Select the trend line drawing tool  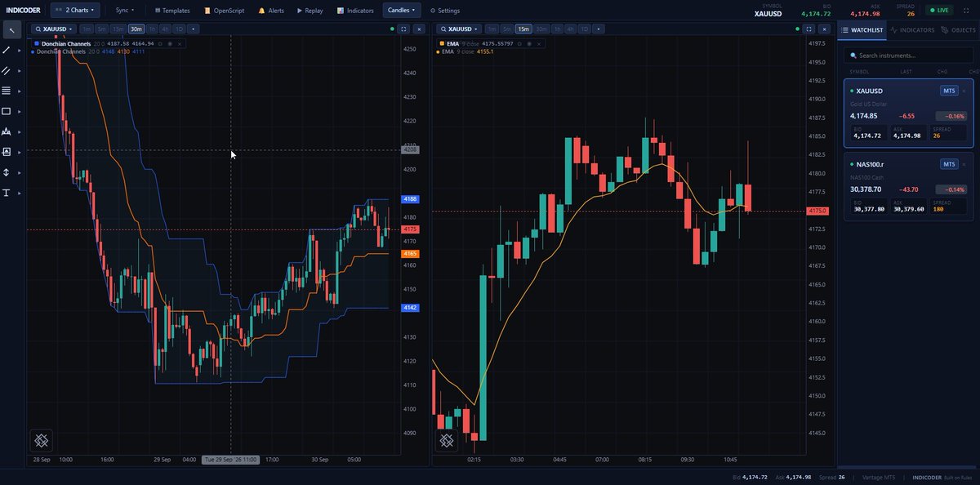[x=7, y=50]
